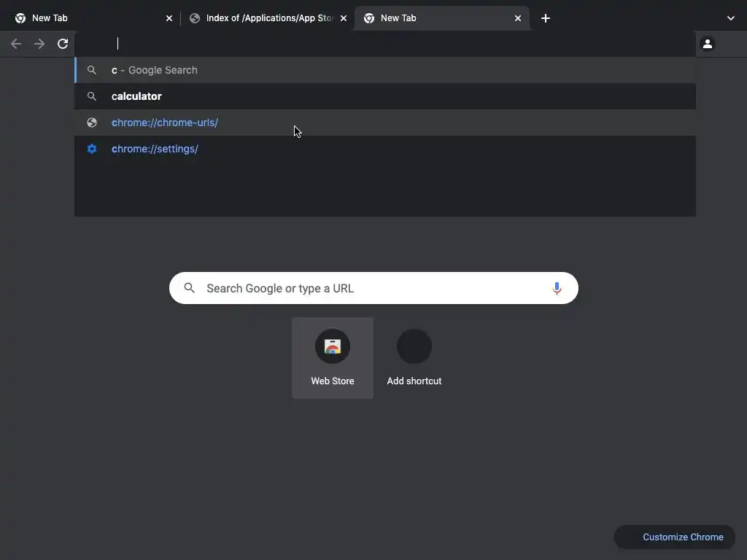Click the forward navigation arrow

coord(39,44)
